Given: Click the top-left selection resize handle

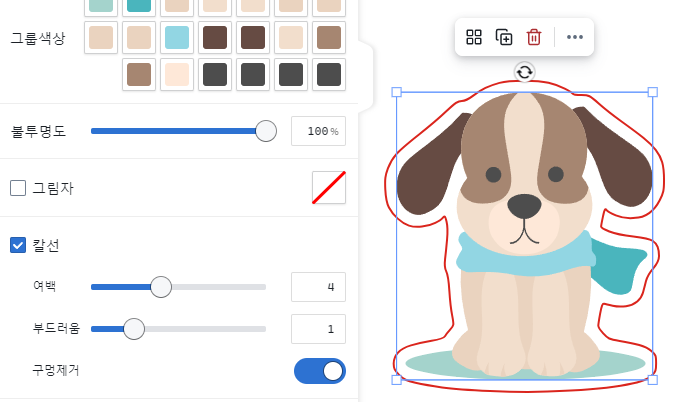Looking at the screenshot, I should (396, 92).
